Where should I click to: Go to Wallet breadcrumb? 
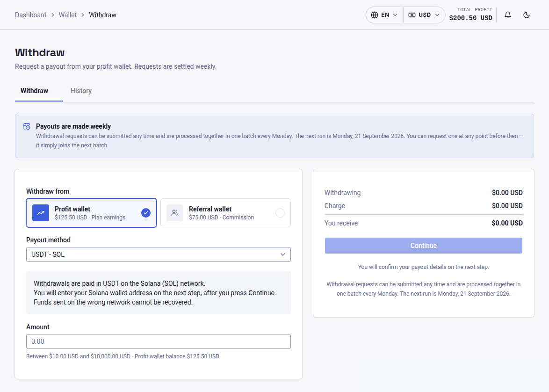(68, 15)
